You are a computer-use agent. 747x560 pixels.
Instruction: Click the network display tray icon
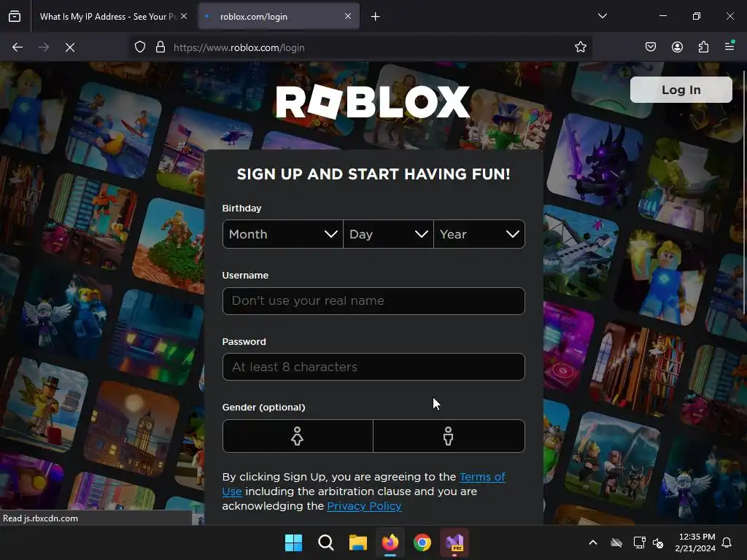639,542
